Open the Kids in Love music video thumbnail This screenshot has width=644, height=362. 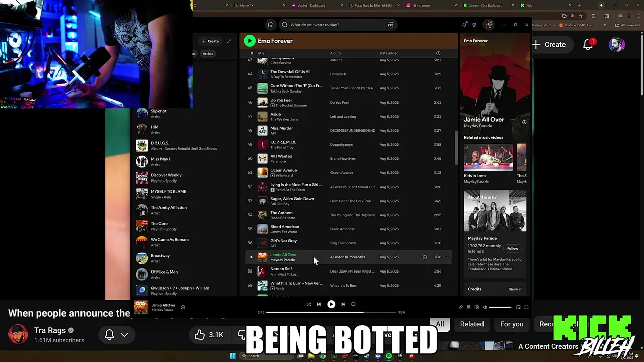tap(488, 158)
